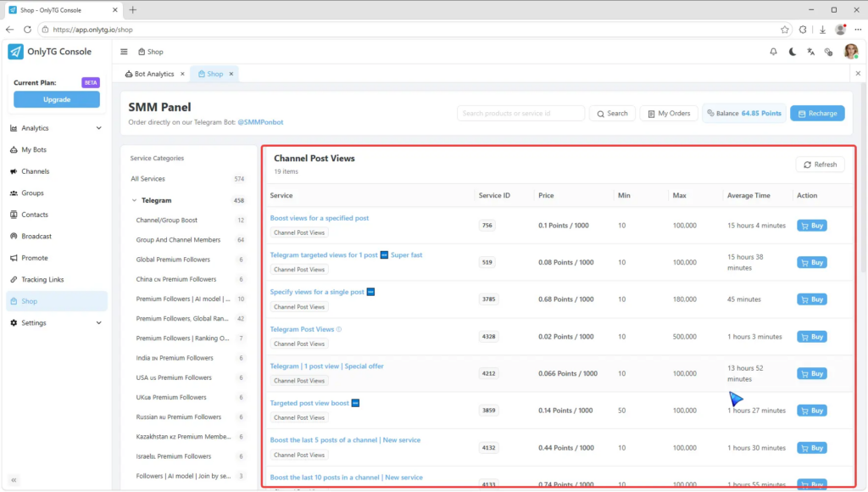This screenshot has width=868, height=492.
Task: Expand the Analytics sidebar section
Action: point(57,128)
